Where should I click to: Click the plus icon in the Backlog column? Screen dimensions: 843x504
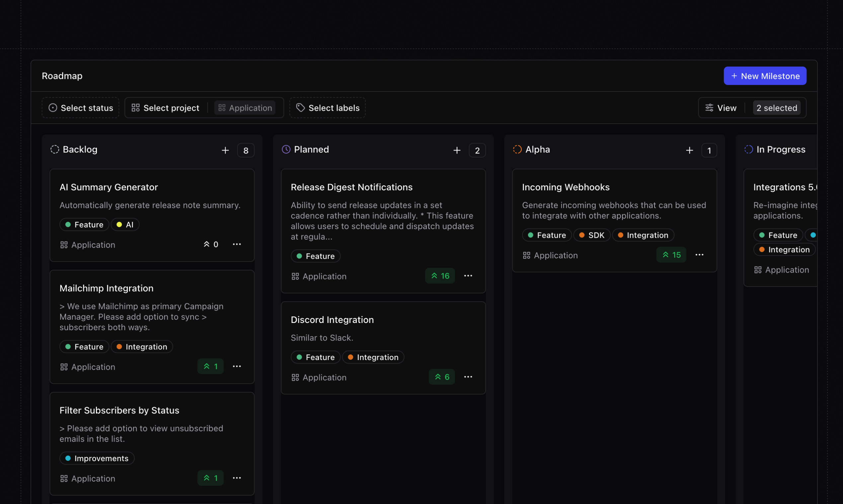pyautogui.click(x=225, y=150)
